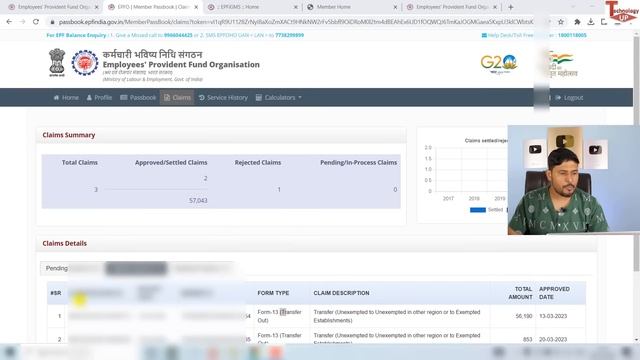Open the browser extensions puzzle icon
The width and height of the screenshot is (640, 360).
[577, 22]
